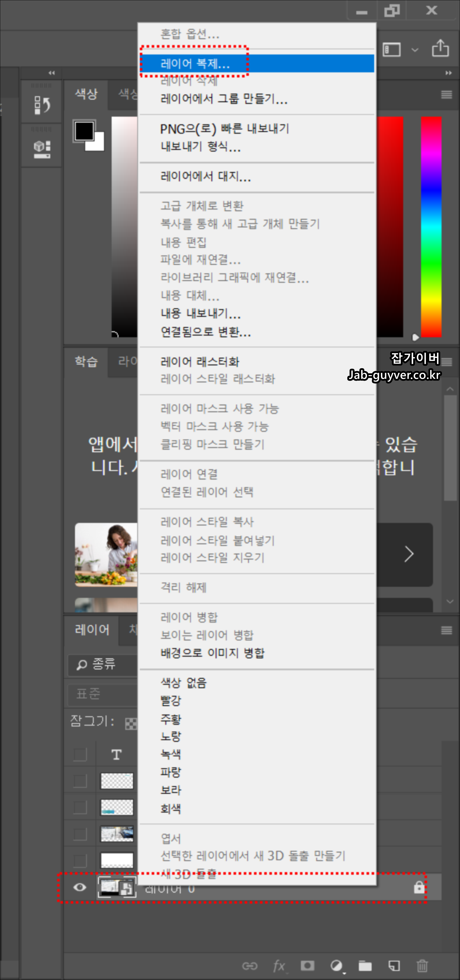Switch to the 학습 tab

86,361
